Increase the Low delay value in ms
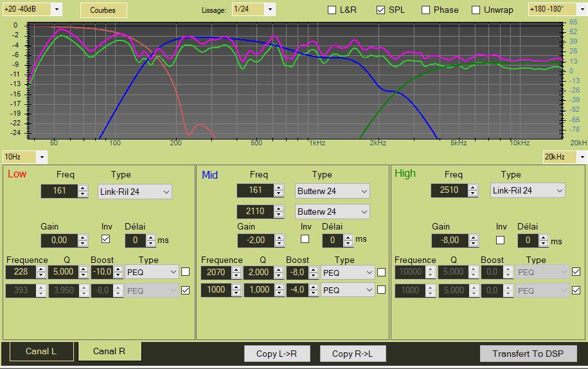The height and width of the screenshot is (369, 588). click(150, 237)
